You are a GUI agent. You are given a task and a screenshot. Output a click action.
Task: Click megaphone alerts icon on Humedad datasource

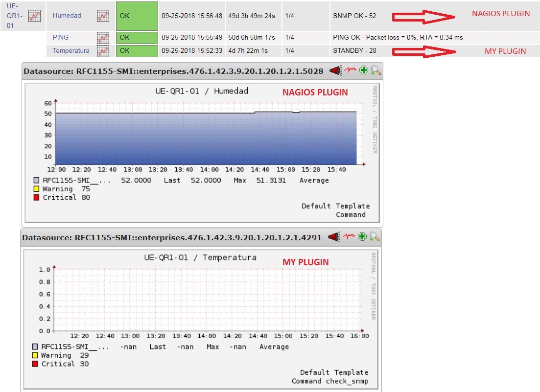(335, 71)
